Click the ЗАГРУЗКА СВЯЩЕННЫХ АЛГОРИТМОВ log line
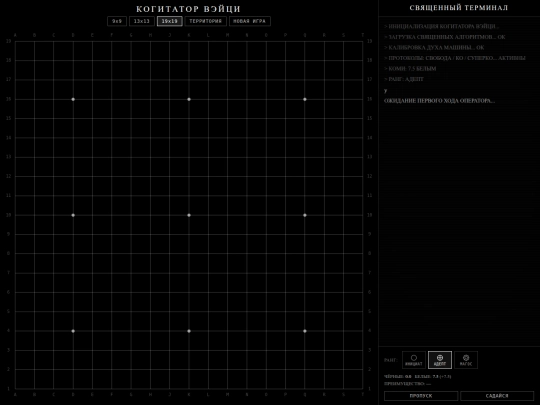 coord(445,37)
